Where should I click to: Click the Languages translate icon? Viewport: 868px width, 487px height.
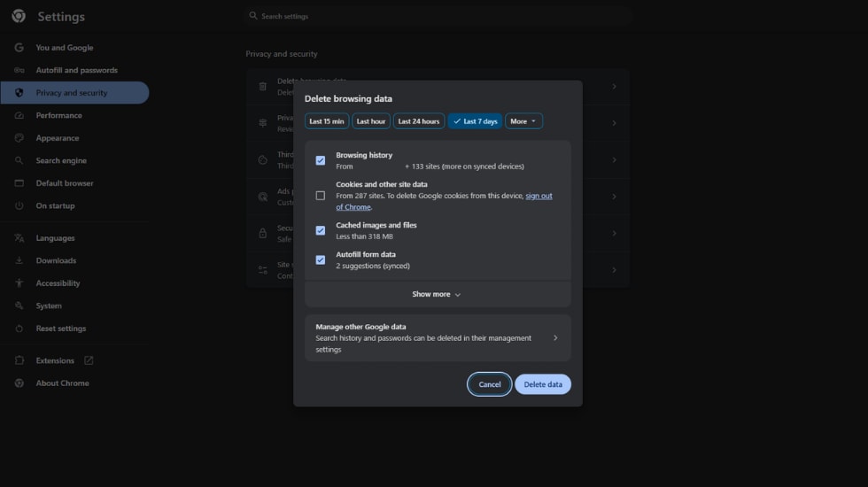[19, 238]
